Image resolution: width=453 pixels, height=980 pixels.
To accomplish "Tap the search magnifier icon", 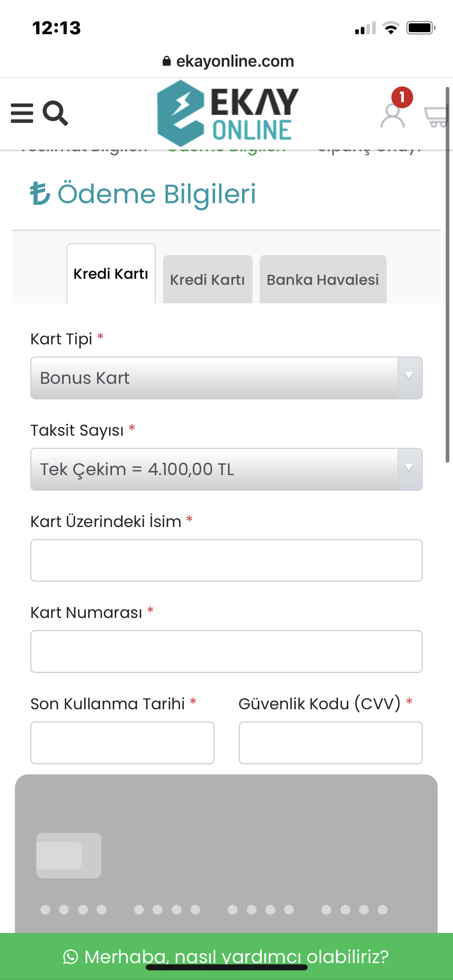I will 55,113.
